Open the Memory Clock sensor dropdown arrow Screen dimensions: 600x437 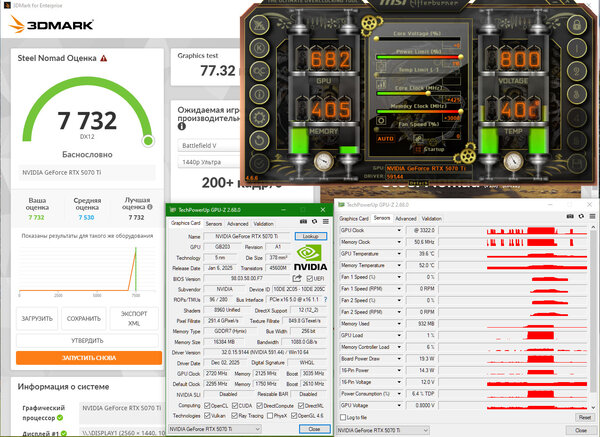coord(399,242)
